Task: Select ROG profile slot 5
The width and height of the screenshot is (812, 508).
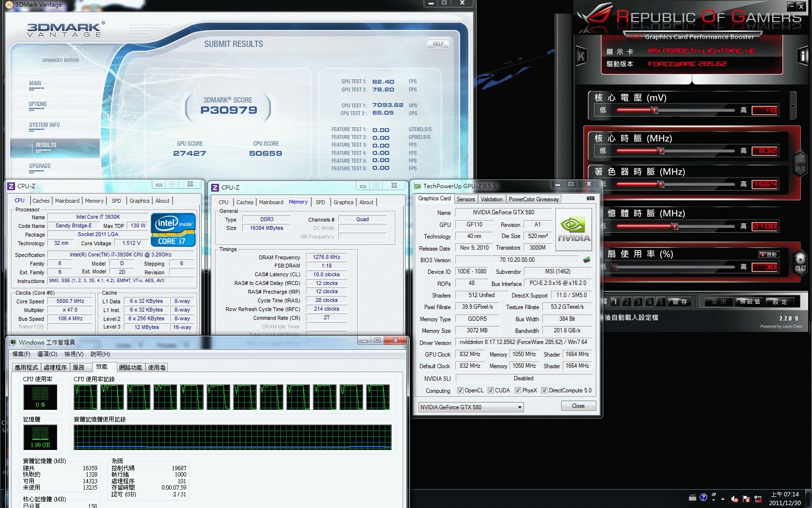Action: [661, 301]
